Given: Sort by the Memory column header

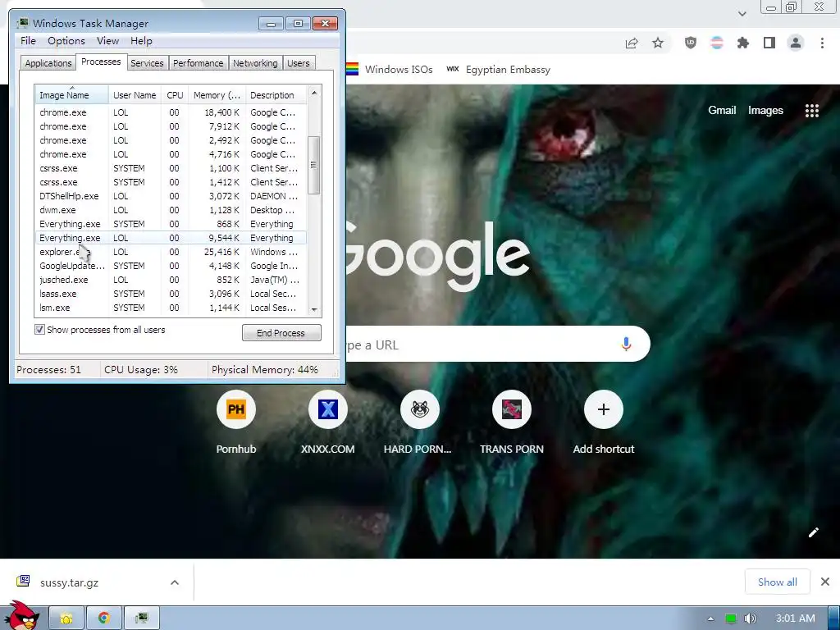Looking at the screenshot, I should (x=217, y=95).
